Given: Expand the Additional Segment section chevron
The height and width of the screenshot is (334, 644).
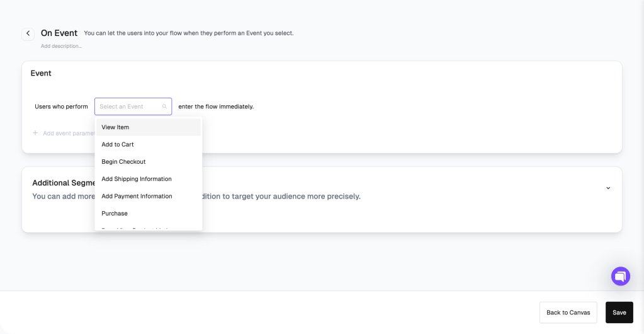Looking at the screenshot, I should 608,188.
